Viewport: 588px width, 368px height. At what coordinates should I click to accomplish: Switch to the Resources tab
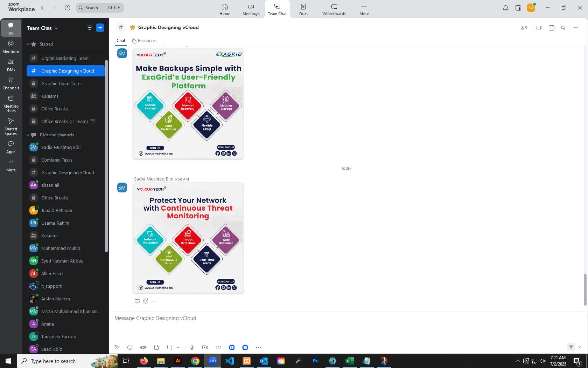click(144, 41)
